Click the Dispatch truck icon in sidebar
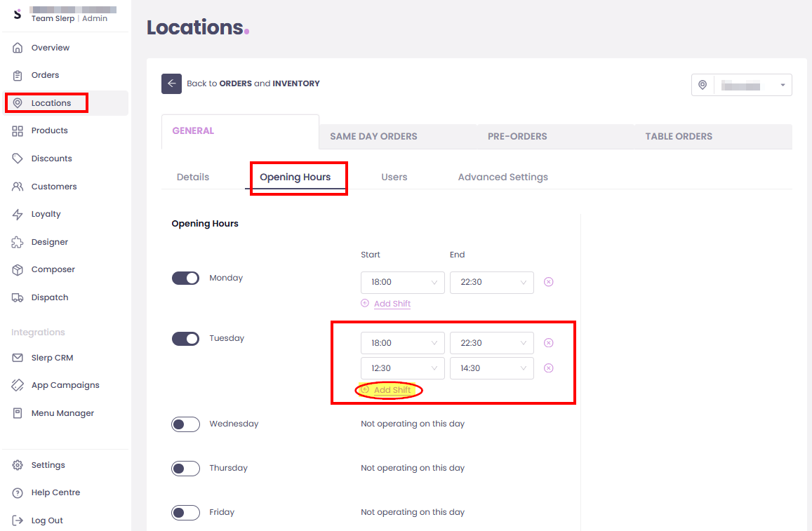Viewport: 812px width, 531px height. coord(18,297)
